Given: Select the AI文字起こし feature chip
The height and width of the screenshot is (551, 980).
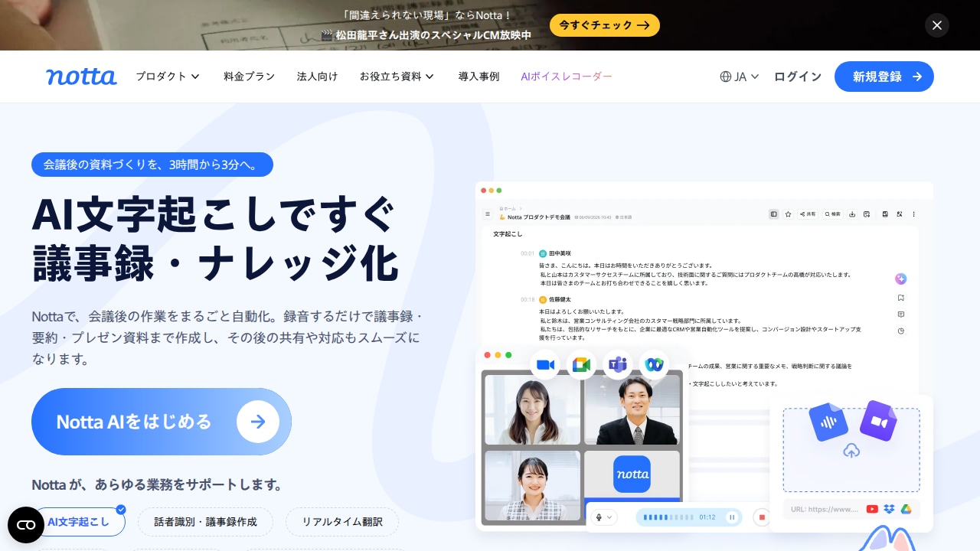Looking at the screenshot, I should 79,522.
